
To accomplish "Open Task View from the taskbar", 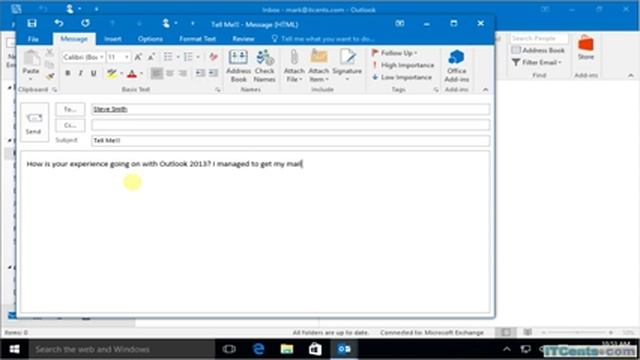I will (x=229, y=349).
